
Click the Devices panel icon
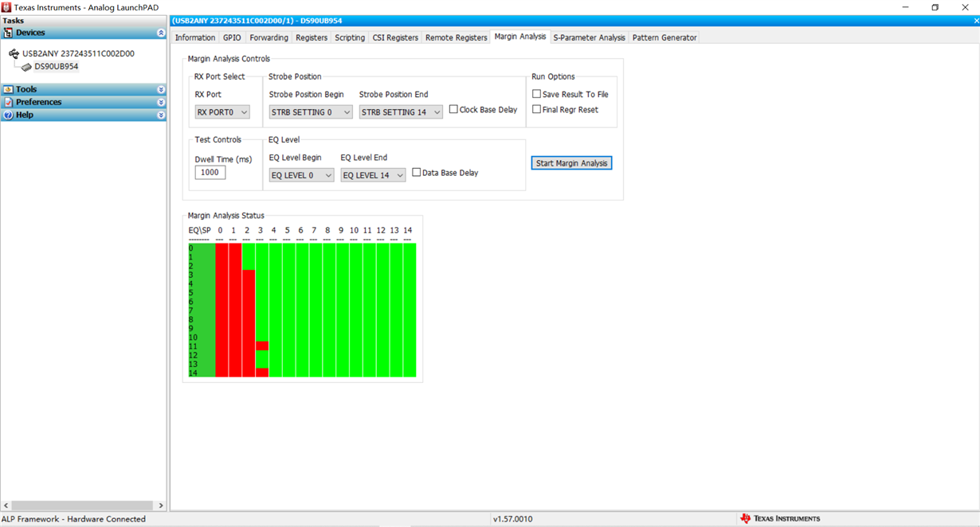8,33
